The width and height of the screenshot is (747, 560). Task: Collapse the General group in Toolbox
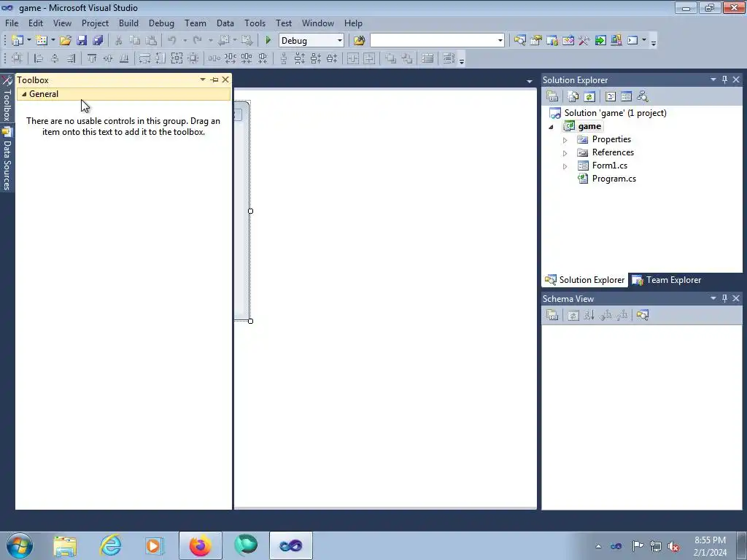click(24, 94)
